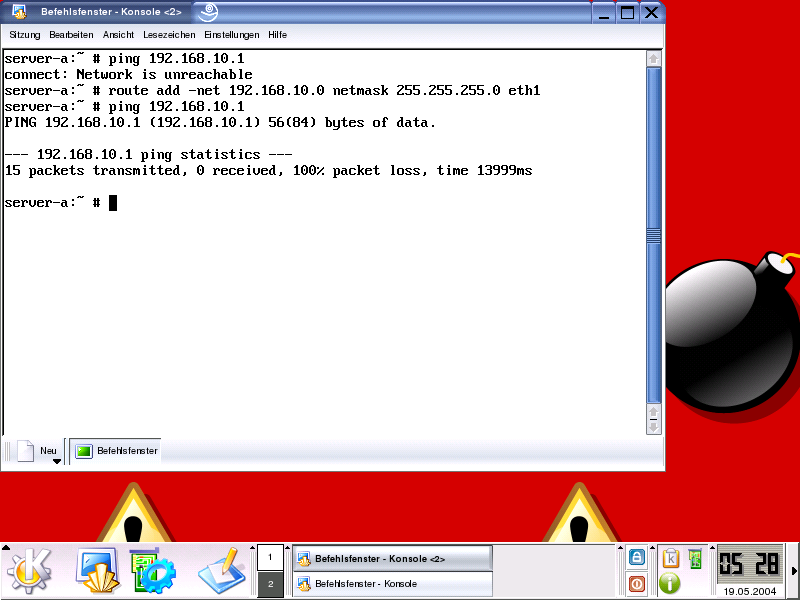Click the terminal scrollbar up arrow

[654, 59]
